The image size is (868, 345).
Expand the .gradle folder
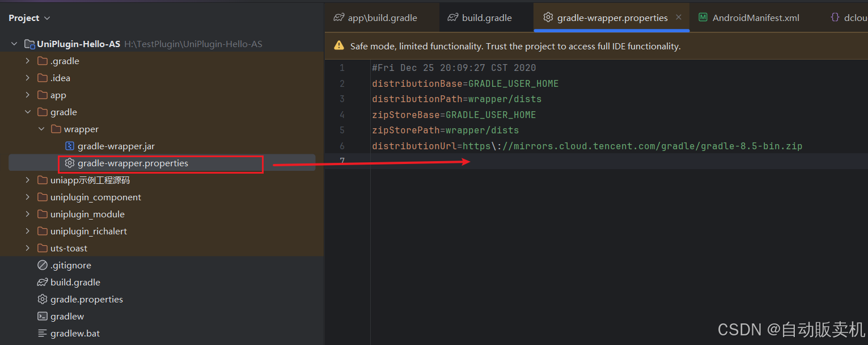(x=27, y=61)
